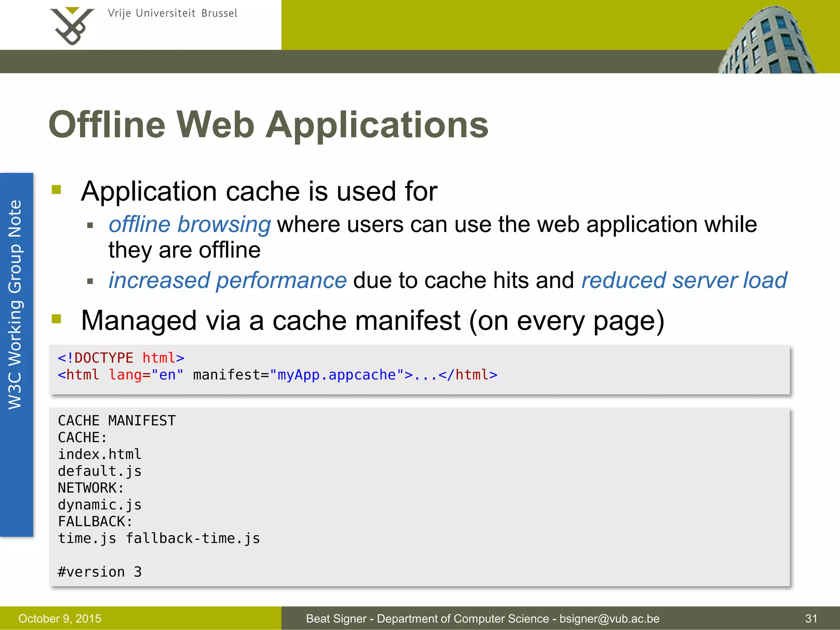This screenshot has width=840, height=630.
Task: Click the #version 3 comment line
Action: [x=100, y=572]
